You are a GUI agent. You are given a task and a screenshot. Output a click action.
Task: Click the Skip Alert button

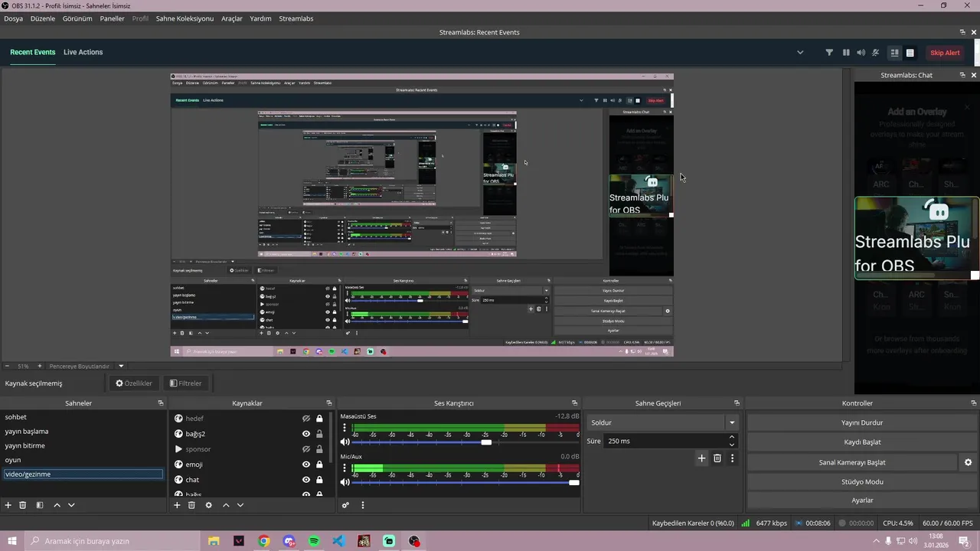[945, 53]
